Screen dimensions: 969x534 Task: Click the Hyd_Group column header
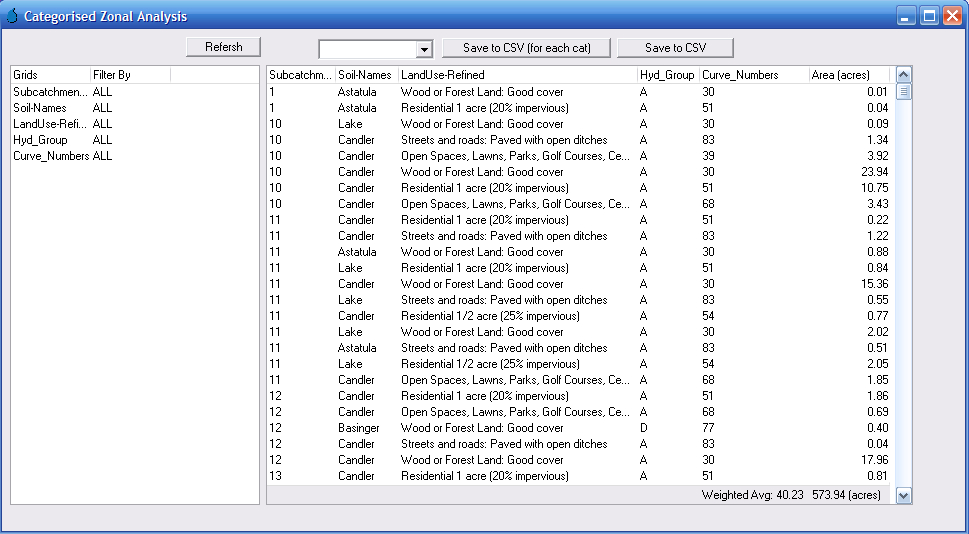point(668,75)
